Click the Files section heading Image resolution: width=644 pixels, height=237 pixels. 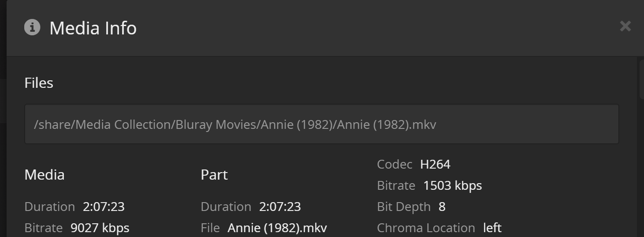click(x=39, y=83)
